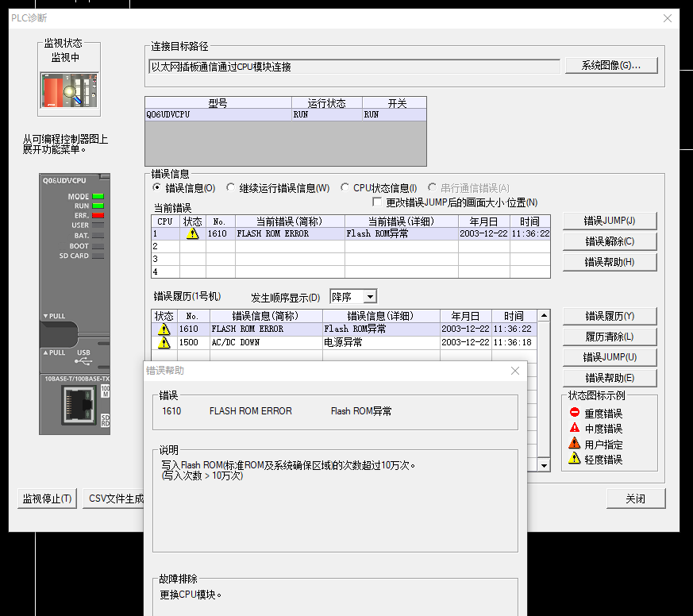
Task: Close the 错误帮助 popup with its X
Action: tap(514, 371)
